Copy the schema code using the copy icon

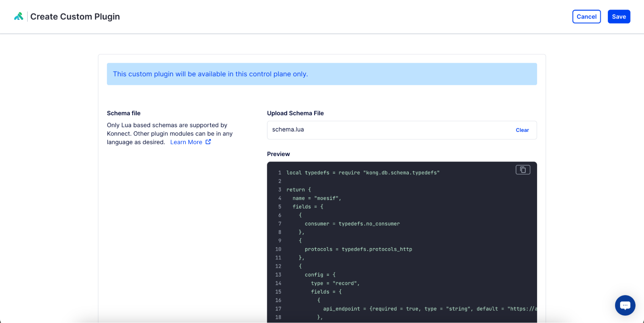point(523,170)
